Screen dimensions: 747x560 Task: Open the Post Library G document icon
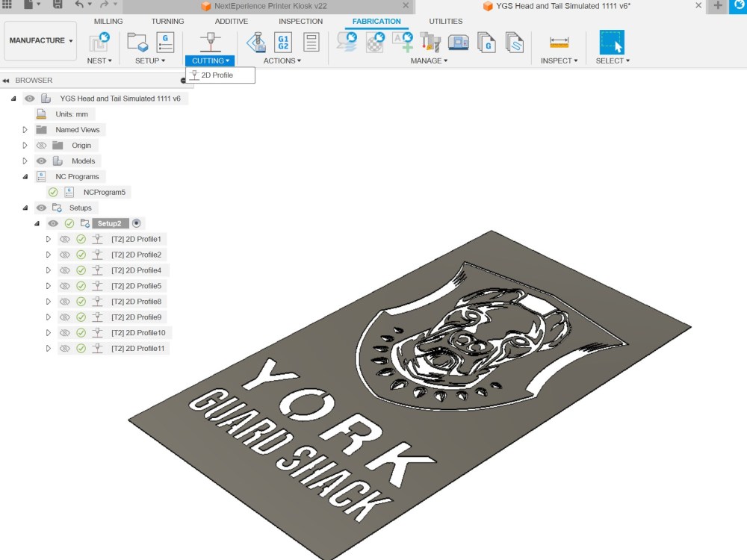coord(486,42)
